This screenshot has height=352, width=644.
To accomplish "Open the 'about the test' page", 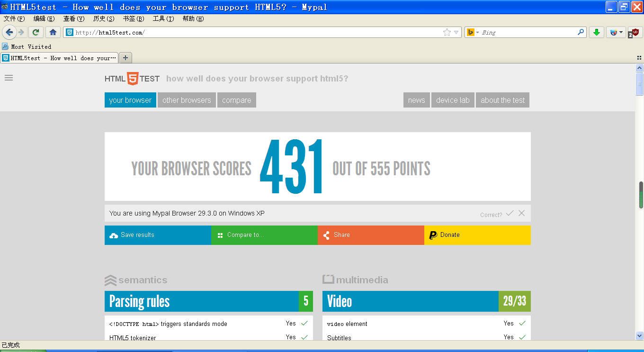I will [503, 100].
